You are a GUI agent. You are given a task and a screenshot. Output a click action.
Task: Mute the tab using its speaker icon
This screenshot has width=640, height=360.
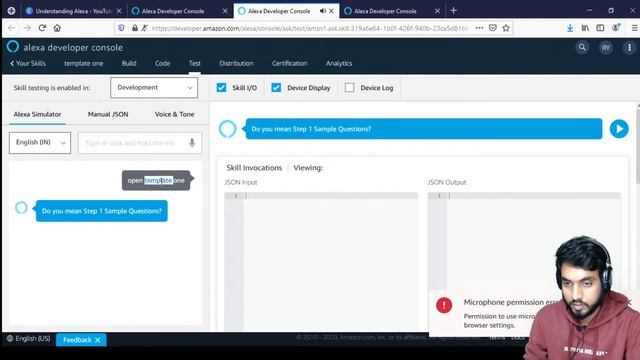click(x=323, y=11)
